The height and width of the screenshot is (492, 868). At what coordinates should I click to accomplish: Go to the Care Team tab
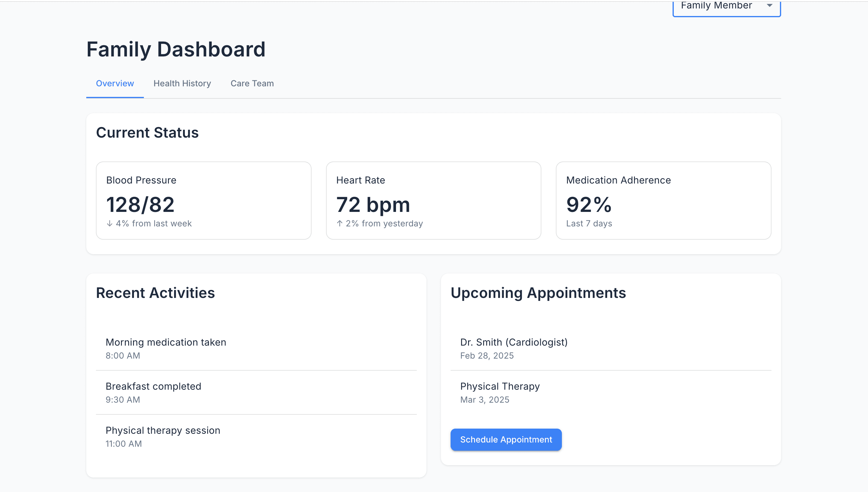(x=252, y=84)
